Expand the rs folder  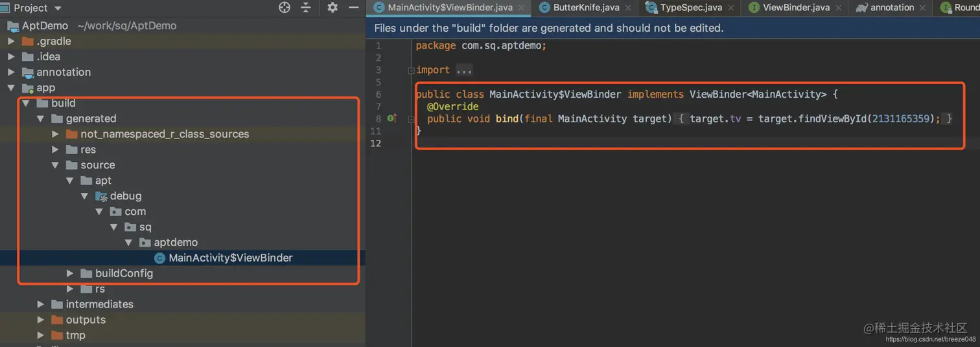[x=70, y=289]
